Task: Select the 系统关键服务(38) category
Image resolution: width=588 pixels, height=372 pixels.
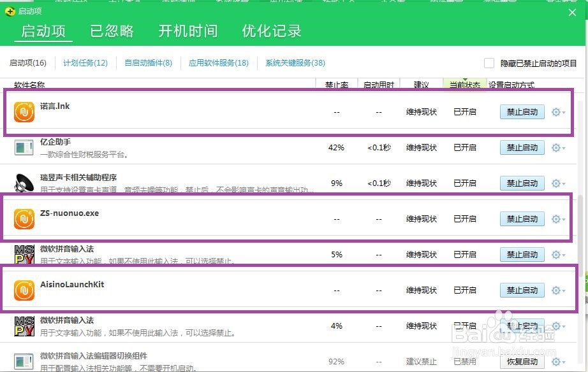Action: coord(295,63)
